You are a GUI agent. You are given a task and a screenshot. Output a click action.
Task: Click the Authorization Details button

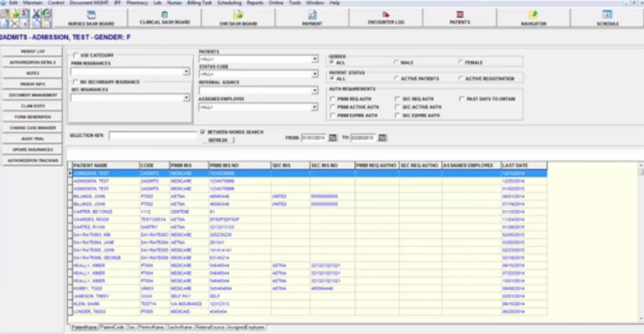point(33,62)
